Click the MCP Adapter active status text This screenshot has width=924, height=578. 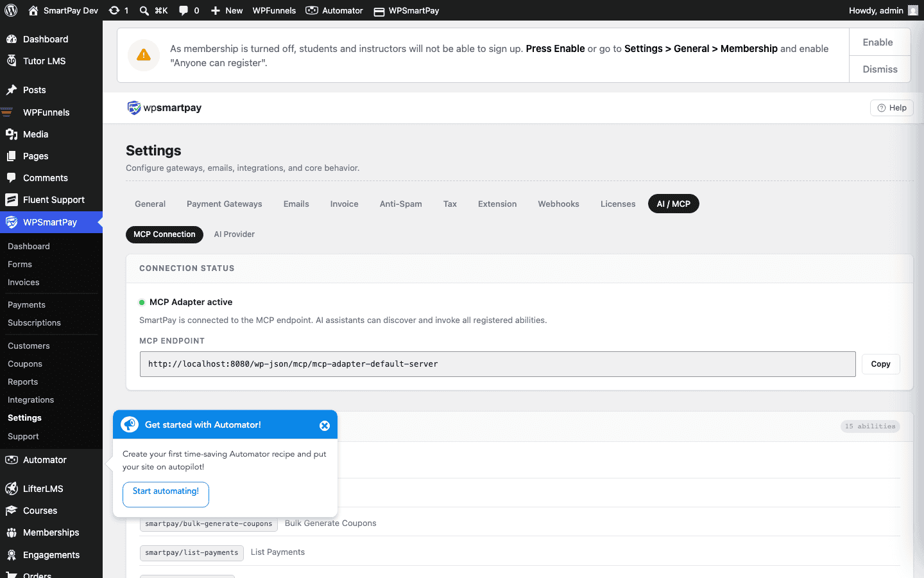click(x=191, y=302)
